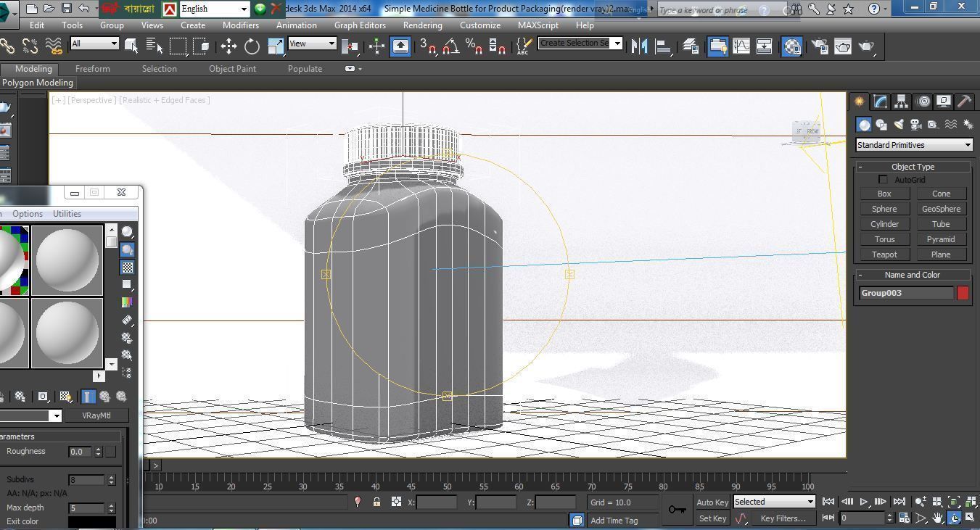Click the Mirror tool icon
The height and width of the screenshot is (530, 980).
tap(639, 46)
